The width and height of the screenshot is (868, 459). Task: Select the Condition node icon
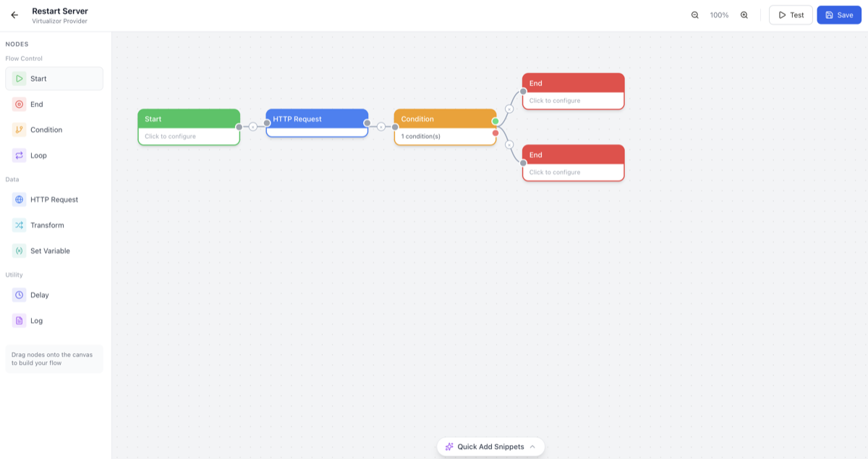click(20, 130)
